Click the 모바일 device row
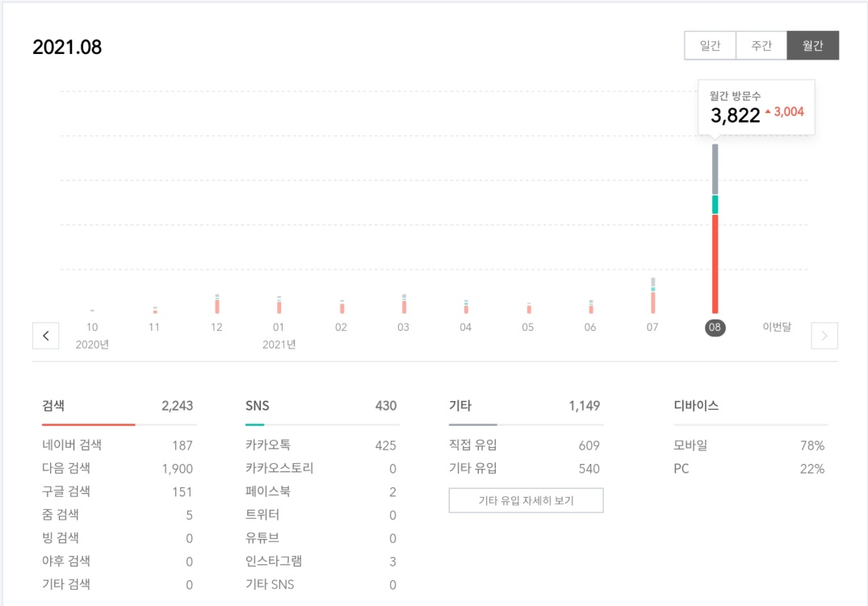Viewport: 868px width, 606px height. click(749, 445)
